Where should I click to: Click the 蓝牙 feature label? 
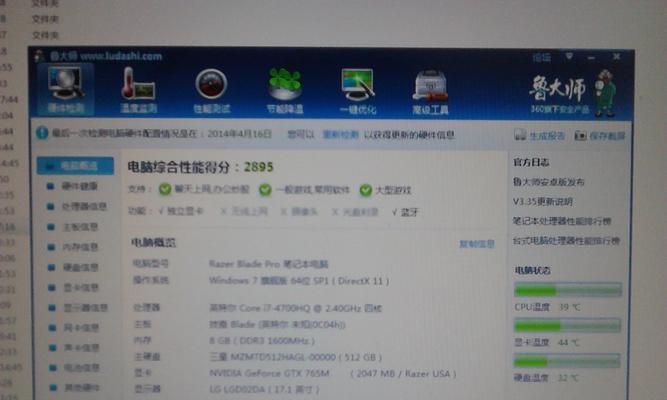410,212
